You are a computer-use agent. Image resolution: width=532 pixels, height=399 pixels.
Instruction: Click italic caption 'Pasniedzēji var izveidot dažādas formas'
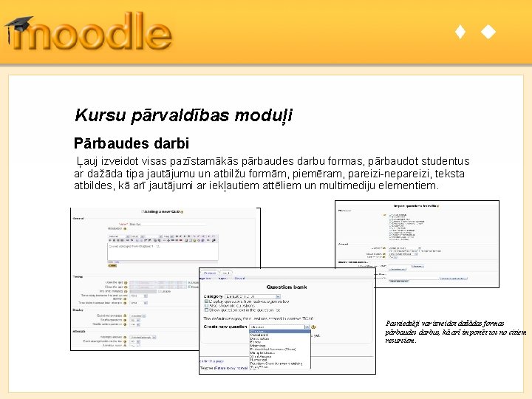(445, 323)
